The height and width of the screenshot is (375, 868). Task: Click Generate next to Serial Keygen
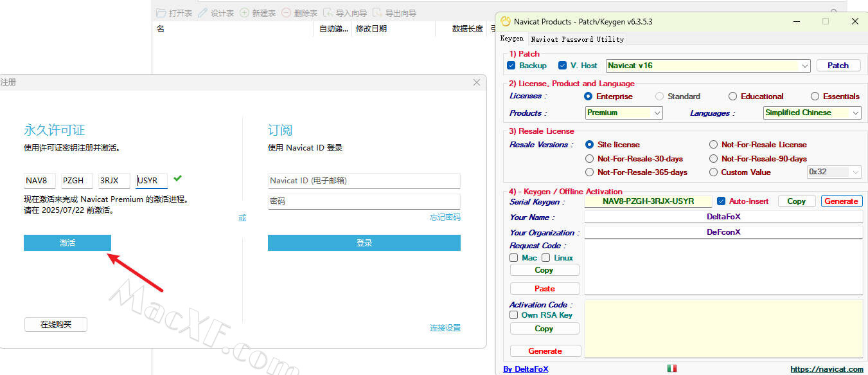click(x=842, y=201)
